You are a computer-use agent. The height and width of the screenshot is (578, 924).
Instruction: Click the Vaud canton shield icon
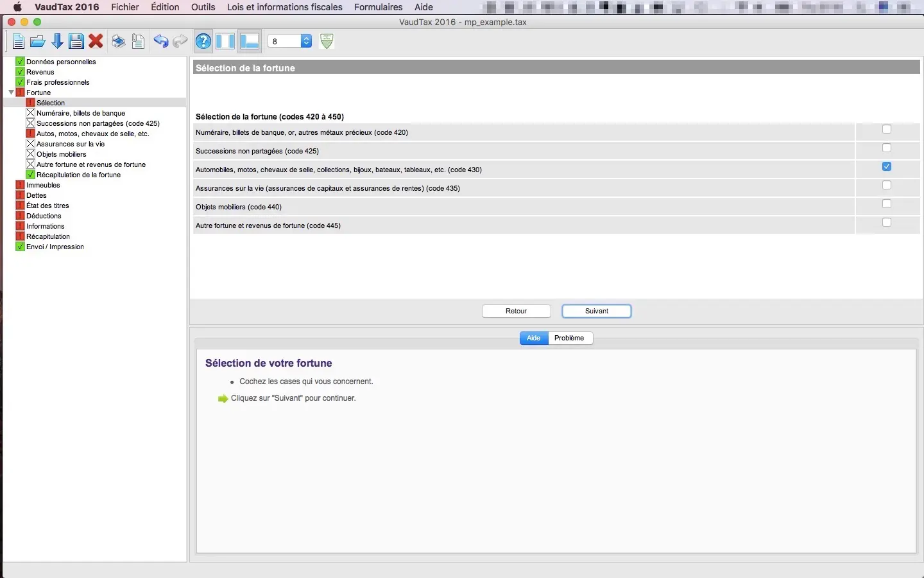327,41
